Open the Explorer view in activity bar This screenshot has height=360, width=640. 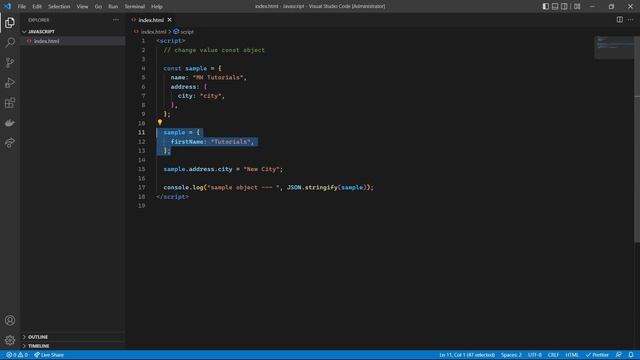(x=10, y=22)
